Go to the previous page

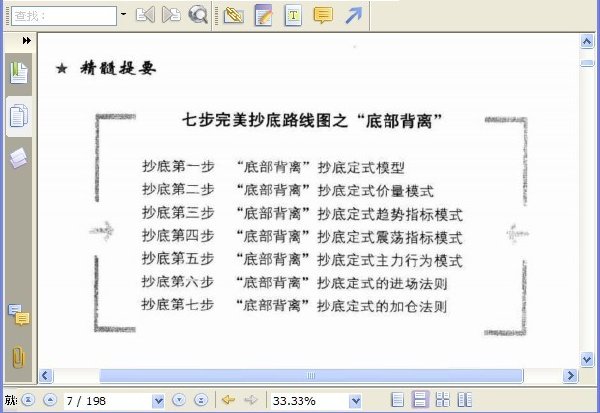(50, 400)
